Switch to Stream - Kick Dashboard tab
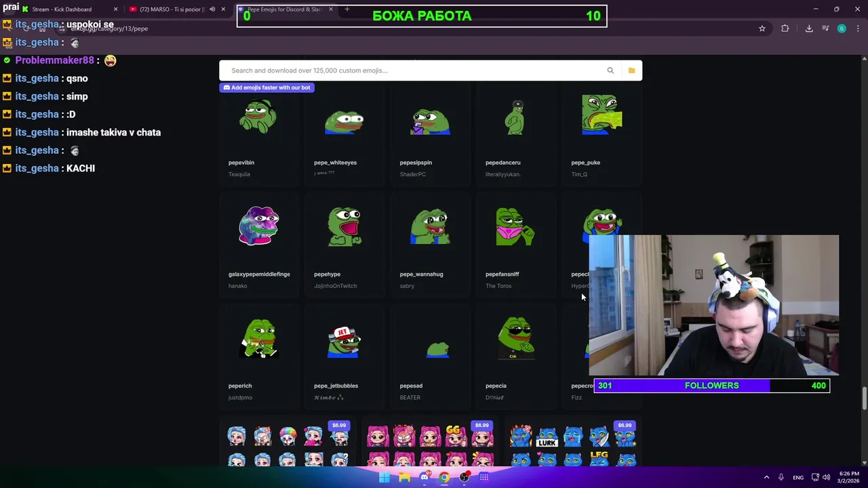 (62, 9)
